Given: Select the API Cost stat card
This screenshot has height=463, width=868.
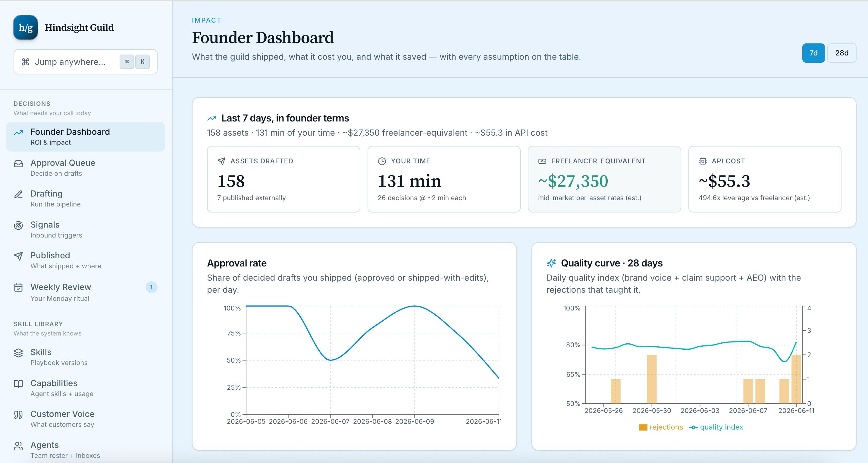Looking at the screenshot, I should pos(765,179).
